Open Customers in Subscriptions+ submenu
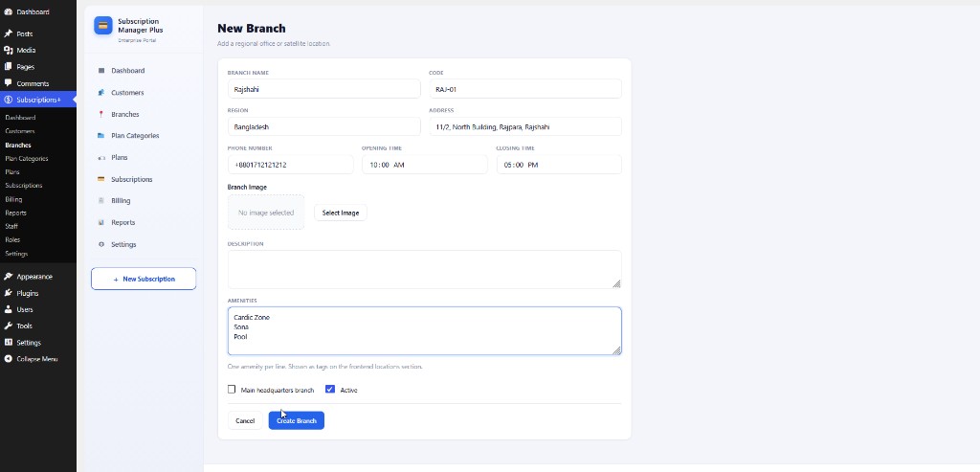 coord(20,131)
